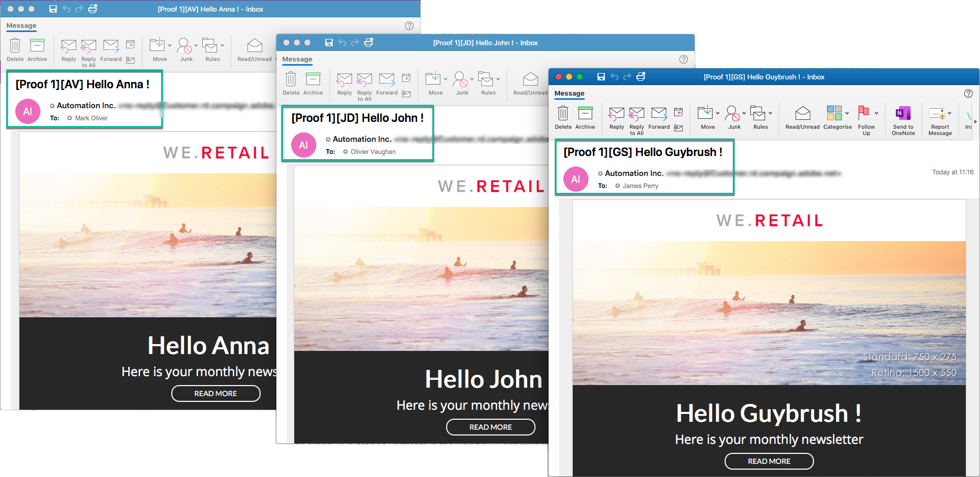Image resolution: width=980 pixels, height=477 pixels.
Task: Save icon in Hello Guybrush title bar
Action: [x=601, y=77]
